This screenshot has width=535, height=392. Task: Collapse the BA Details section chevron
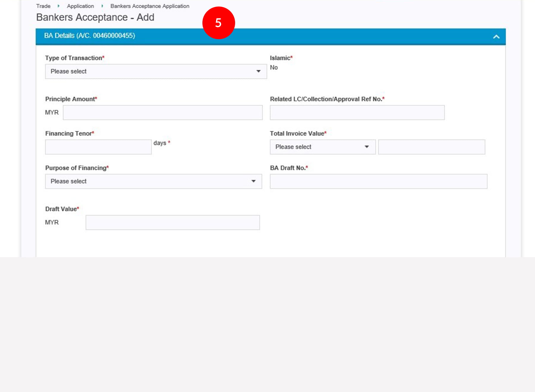click(496, 37)
